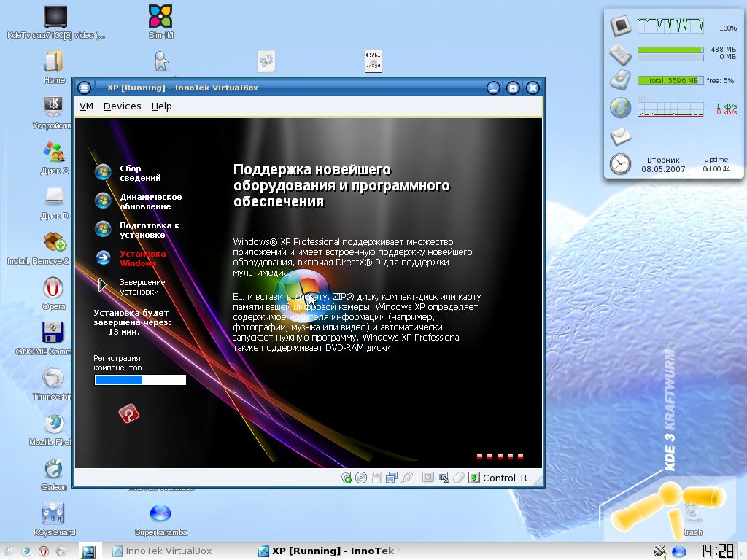747x560 pixels.
Task: Click the component registration progress bar
Action: pyautogui.click(x=140, y=379)
